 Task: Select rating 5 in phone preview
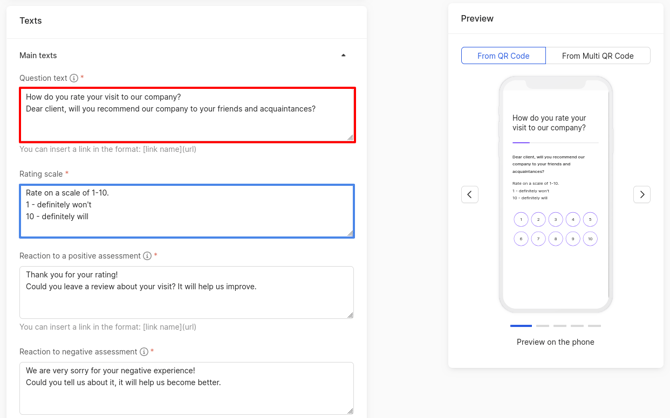pyautogui.click(x=590, y=219)
